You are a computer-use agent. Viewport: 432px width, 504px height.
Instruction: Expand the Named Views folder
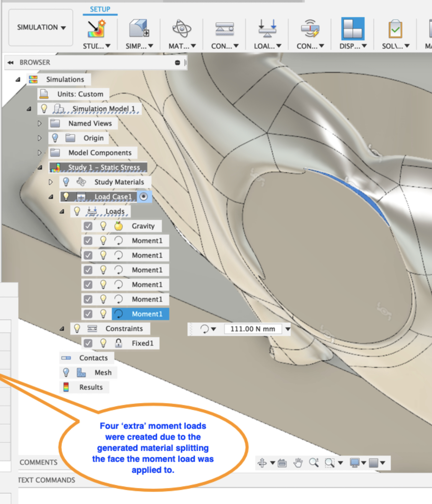[x=40, y=123]
